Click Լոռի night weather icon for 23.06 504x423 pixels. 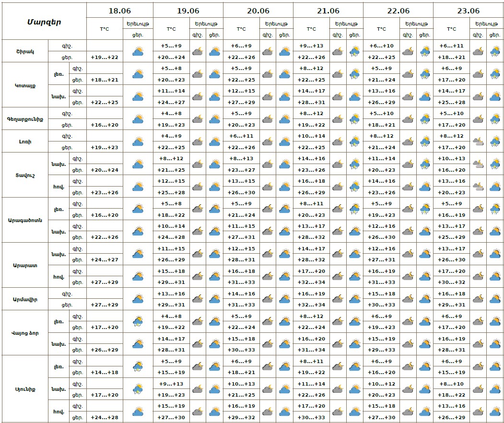point(478,141)
